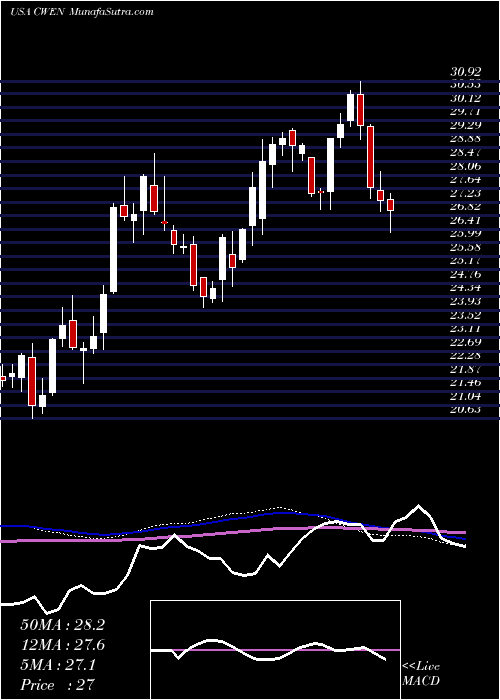Click the 12MA : 27.6 readout
Image resolution: width=500 pixels, height=700 pixels.
(x=62, y=645)
